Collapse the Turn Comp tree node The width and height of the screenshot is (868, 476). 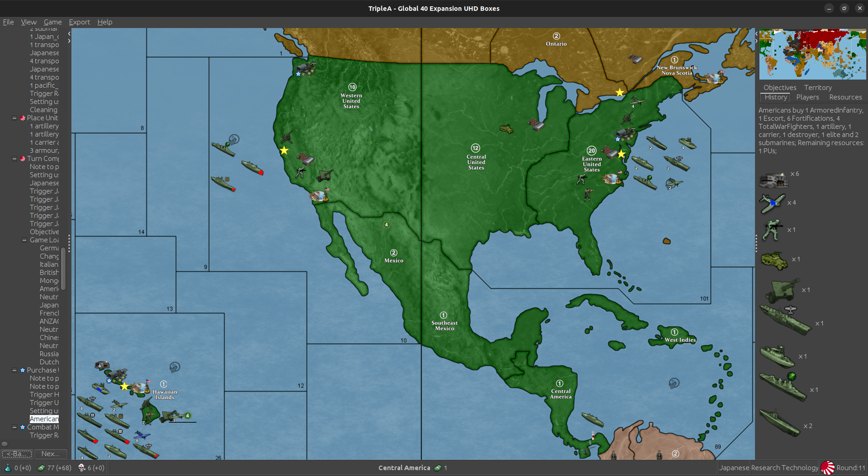(14, 159)
